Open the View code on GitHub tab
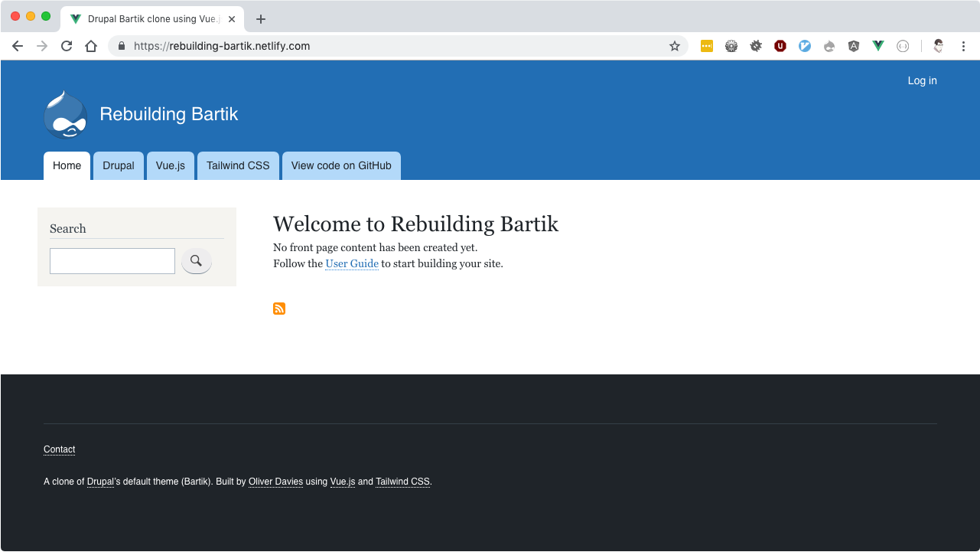The height and width of the screenshot is (552, 980). [x=341, y=165]
